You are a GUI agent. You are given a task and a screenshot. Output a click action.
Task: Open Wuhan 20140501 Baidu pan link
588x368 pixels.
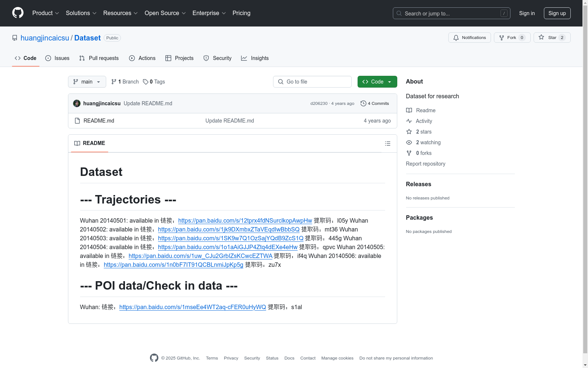coord(245,220)
